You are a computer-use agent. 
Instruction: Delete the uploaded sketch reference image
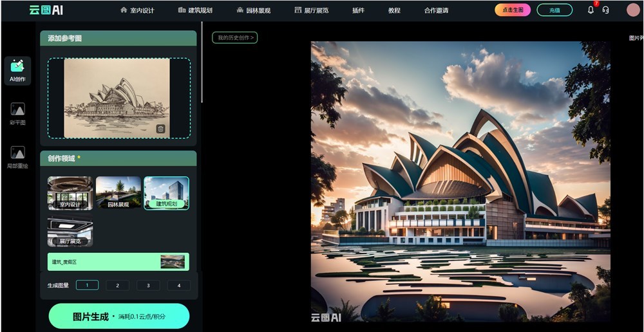pyautogui.click(x=160, y=129)
